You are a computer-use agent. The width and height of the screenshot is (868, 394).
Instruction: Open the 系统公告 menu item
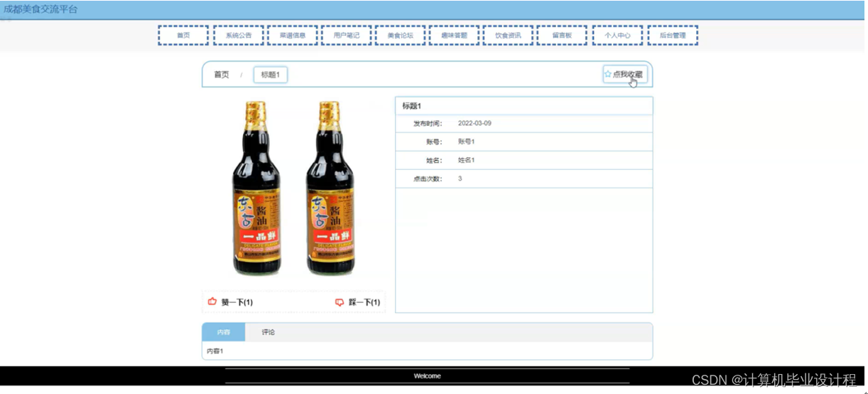[x=239, y=36]
